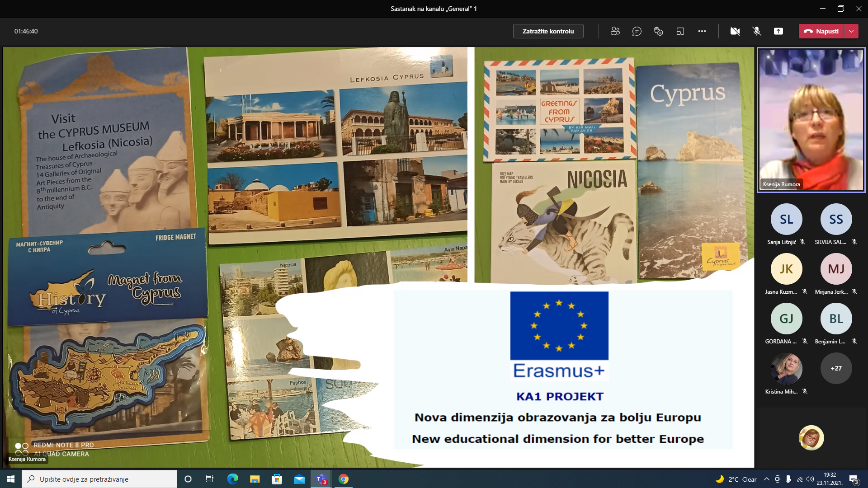Unmute the microphone

coord(757,31)
